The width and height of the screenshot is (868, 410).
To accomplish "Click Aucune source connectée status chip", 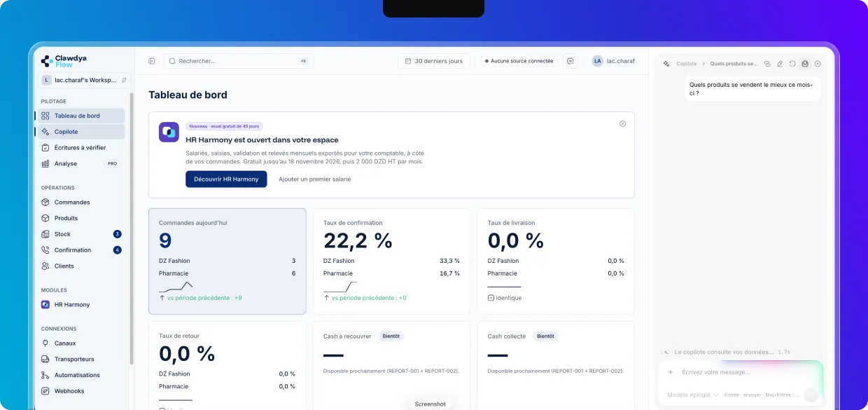I will 519,61.
